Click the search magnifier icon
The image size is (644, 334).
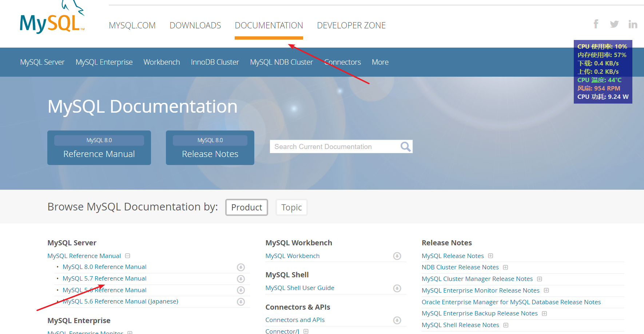click(x=405, y=146)
